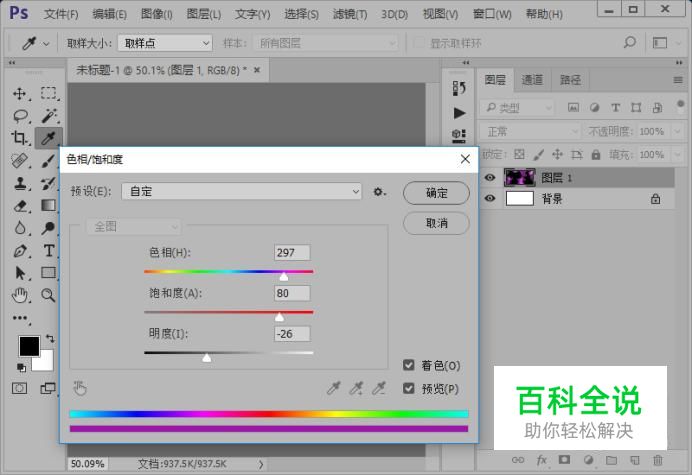Select the Gradient tool
This screenshot has width=692, height=475.
(49, 206)
